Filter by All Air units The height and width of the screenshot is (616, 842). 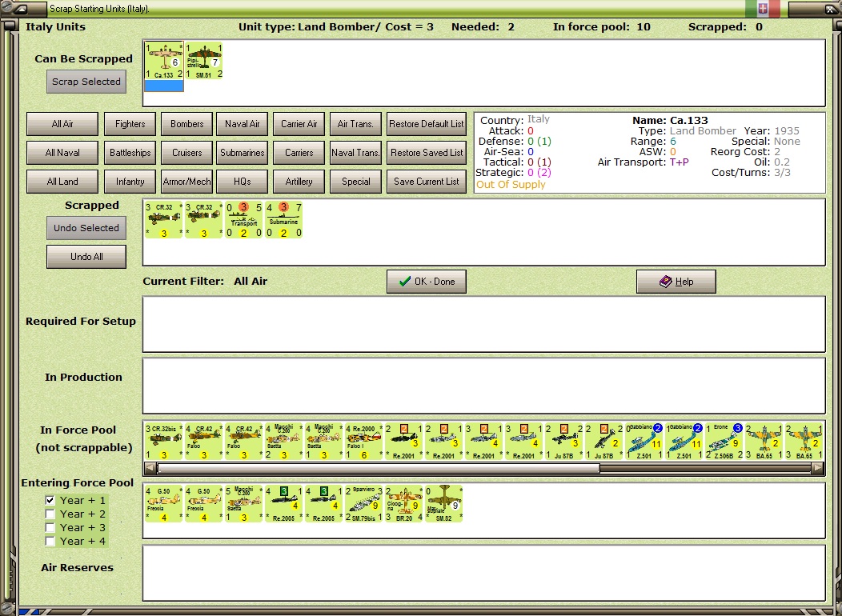(62, 124)
